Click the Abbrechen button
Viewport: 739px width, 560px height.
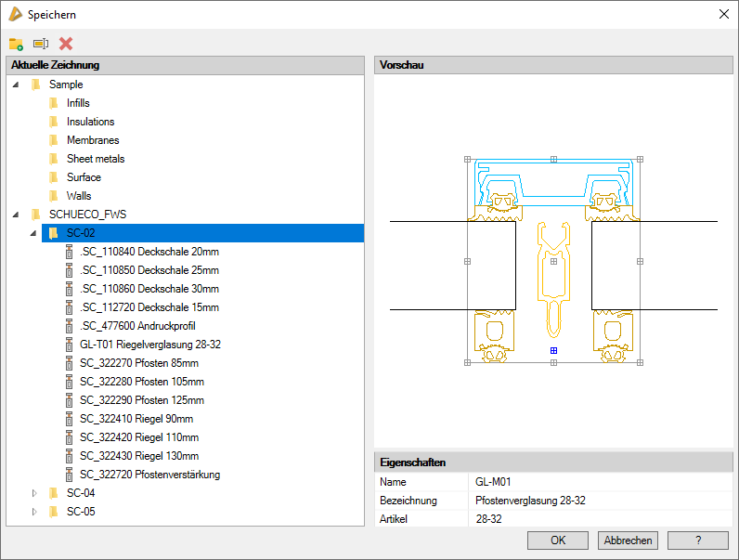pyautogui.click(x=629, y=540)
